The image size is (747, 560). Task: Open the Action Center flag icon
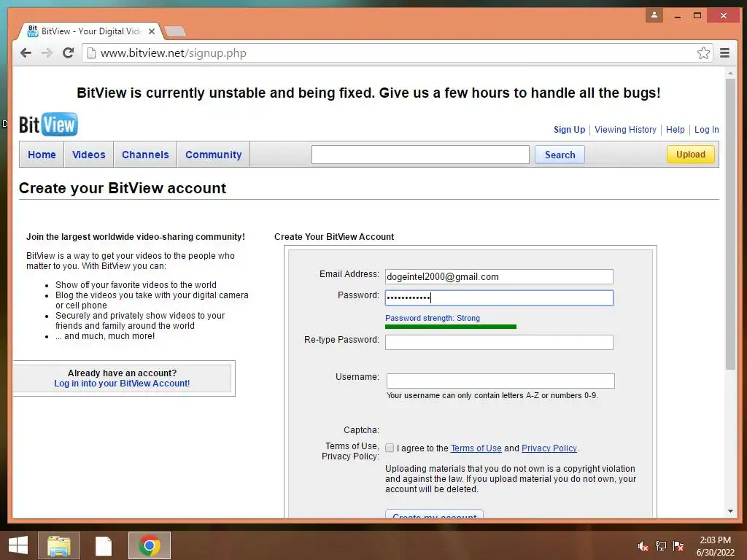[x=678, y=546]
